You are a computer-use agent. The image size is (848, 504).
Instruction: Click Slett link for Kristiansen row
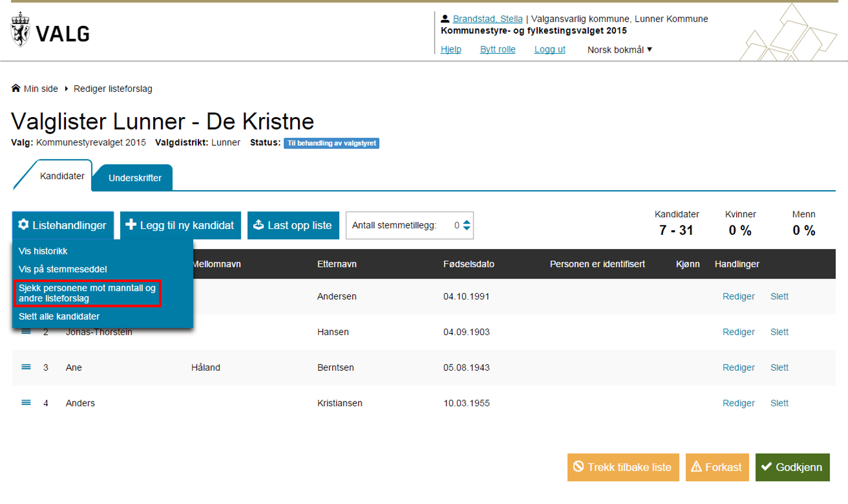coord(779,403)
